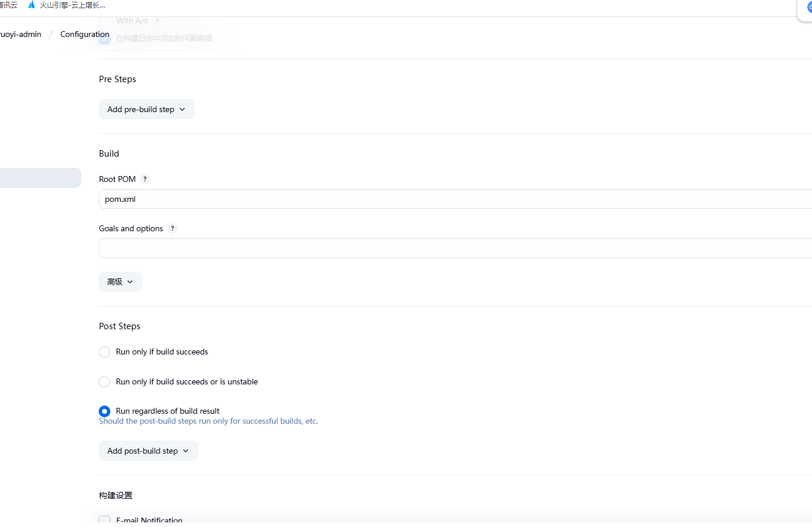Click the Configuration breadcrumb item
Screen dimensions: 812x527
pyautogui.click(x=85, y=34)
